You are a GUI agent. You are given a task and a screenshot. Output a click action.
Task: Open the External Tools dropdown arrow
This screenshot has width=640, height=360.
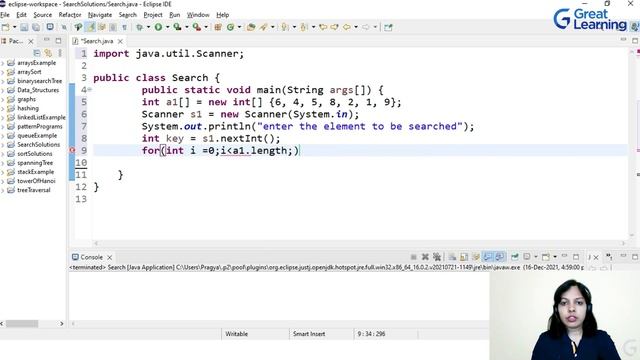coord(206,27)
